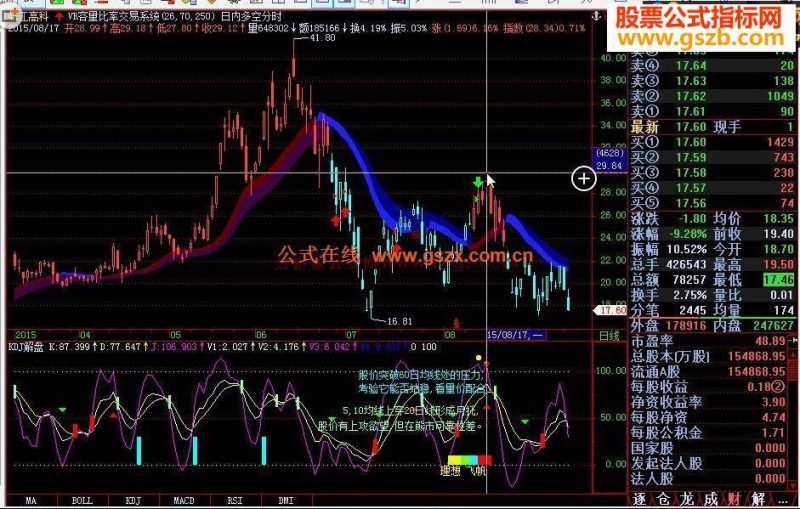Click scroll arrow beside 市盈率 row
800x509 pixels.
[x=794, y=340]
